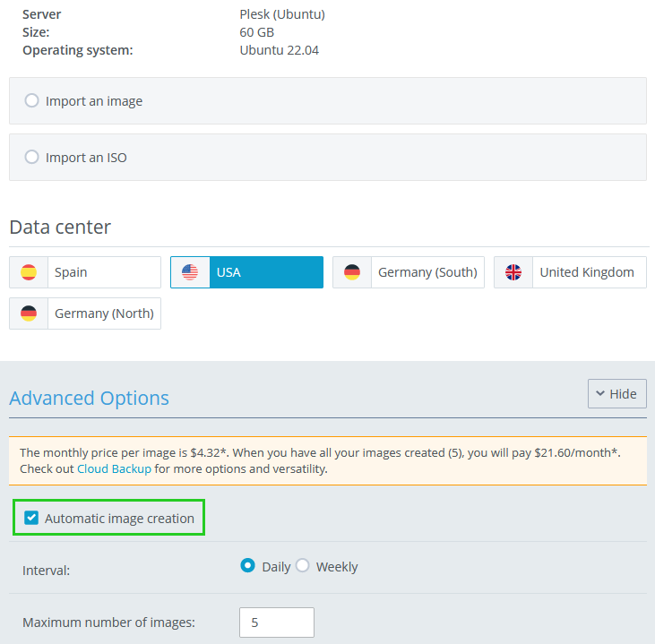
Task: Click the Automatic image creation label text
Action: 119,519
